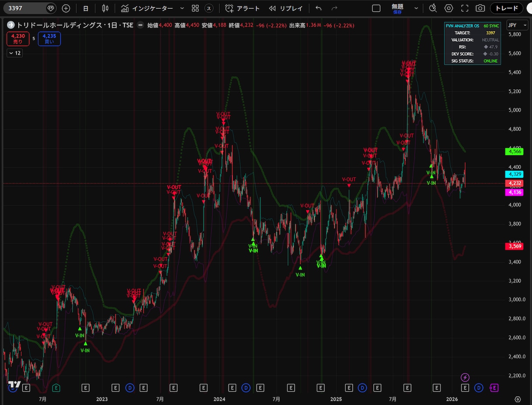
Task: Open quick search in the top toolbar
Action: click(433, 8)
